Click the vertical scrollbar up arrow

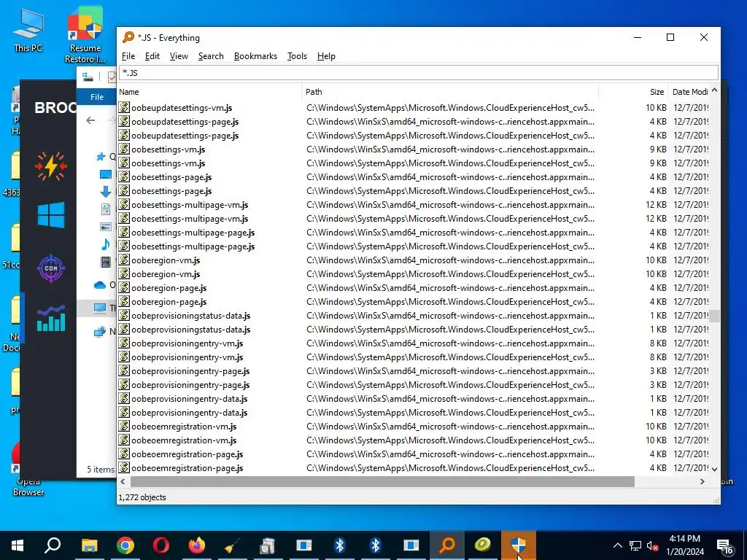pyautogui.click(x=714, y=90)
